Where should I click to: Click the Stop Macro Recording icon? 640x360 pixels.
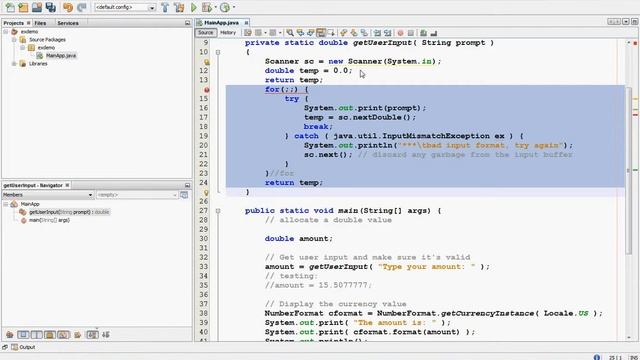[411, 33]
